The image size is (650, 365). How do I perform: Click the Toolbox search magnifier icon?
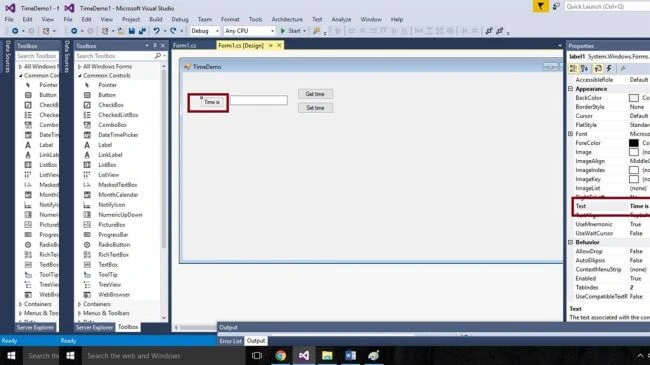tap(158, 56)
